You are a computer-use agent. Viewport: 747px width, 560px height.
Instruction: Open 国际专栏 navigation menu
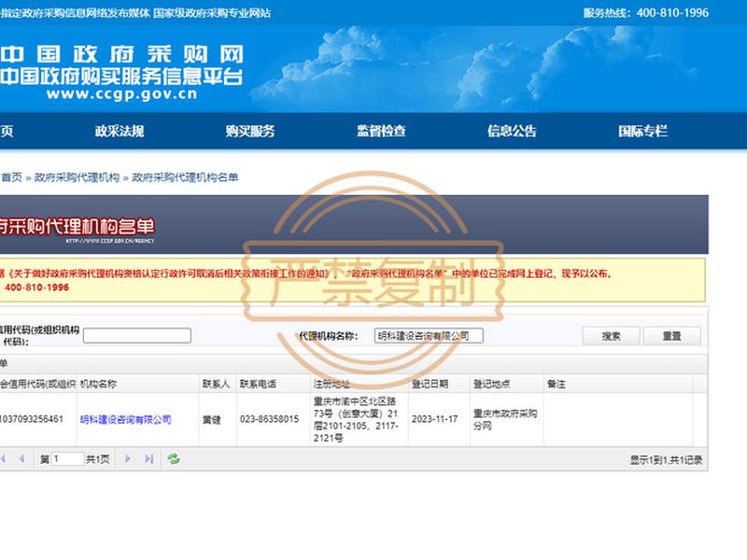coord(642,131)
